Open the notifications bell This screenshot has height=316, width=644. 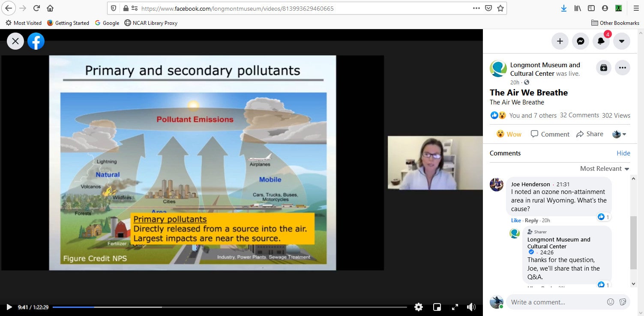[601, 41]
